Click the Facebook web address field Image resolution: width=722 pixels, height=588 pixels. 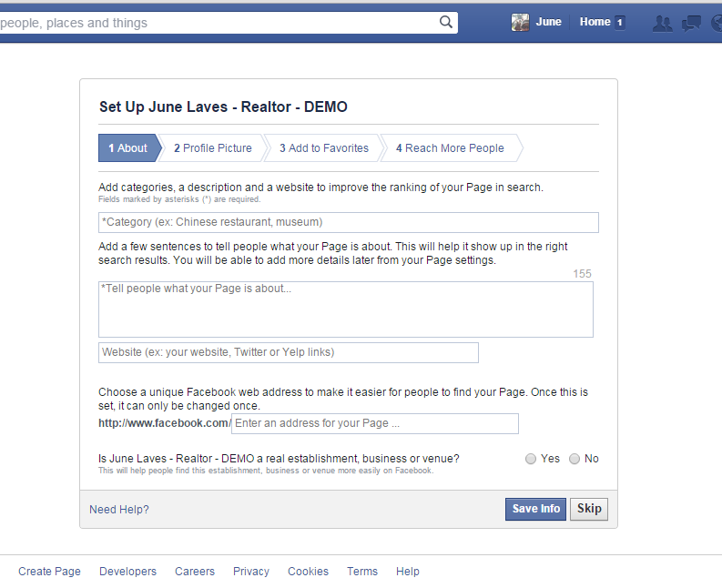click(375, 423)
